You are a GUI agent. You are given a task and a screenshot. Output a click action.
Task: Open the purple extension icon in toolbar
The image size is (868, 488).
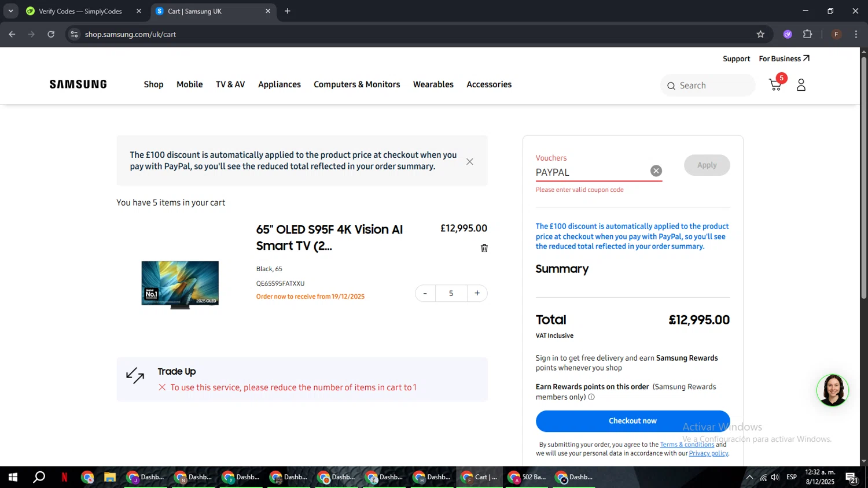[x=788, y=34]
